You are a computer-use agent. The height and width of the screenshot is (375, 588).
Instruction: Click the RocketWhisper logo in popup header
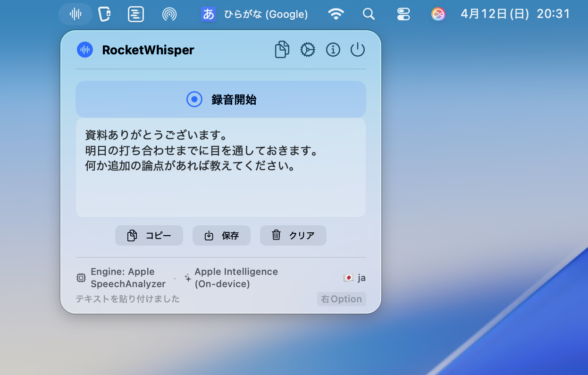[85, 50]
